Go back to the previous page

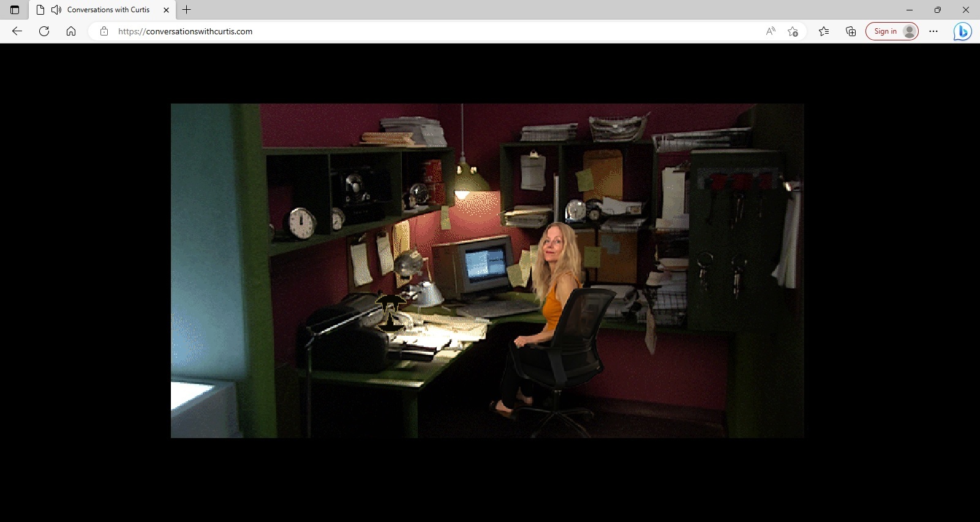tap(17, 31)
